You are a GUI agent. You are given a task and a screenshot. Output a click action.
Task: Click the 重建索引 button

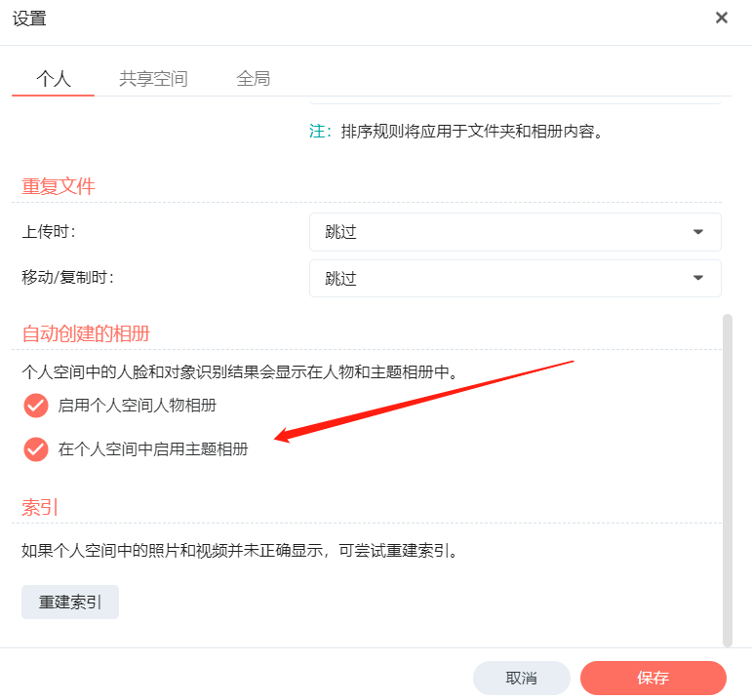coord(70,602)
